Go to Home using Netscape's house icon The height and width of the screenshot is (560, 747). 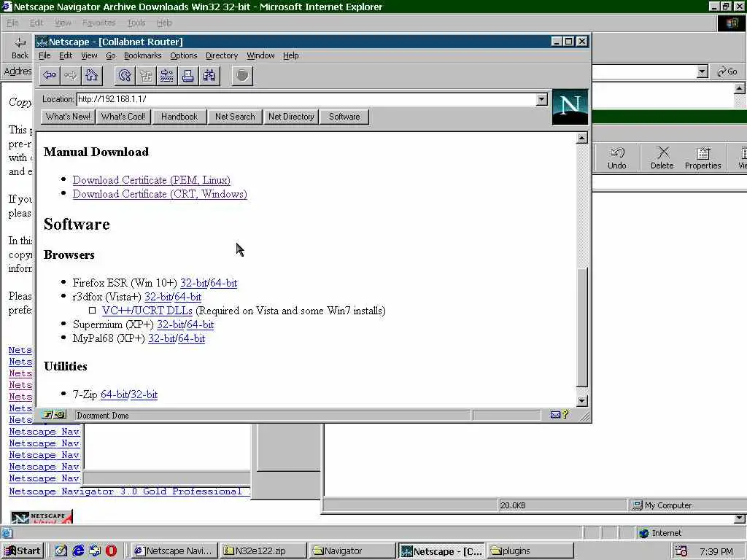tap(91, 75)
